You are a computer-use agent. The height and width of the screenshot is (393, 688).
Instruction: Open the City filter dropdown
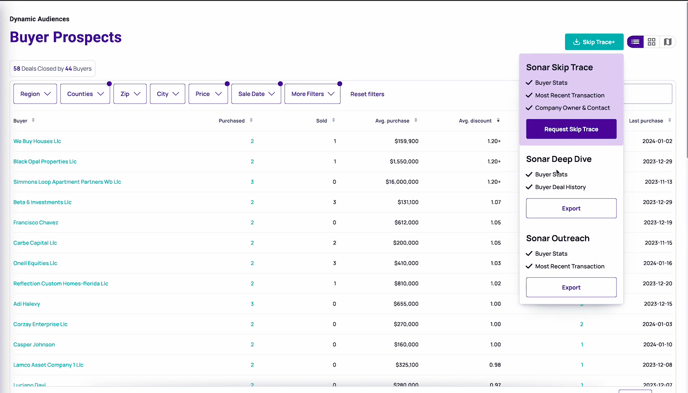pos(168,94)
